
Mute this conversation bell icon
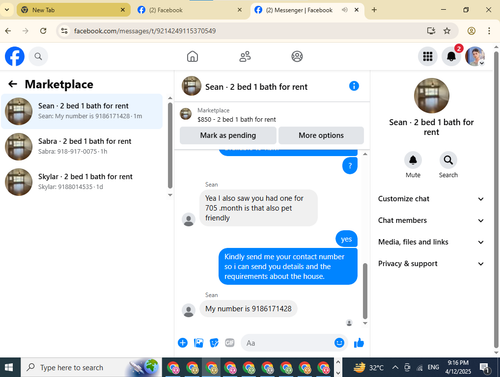tap(413, 160)
